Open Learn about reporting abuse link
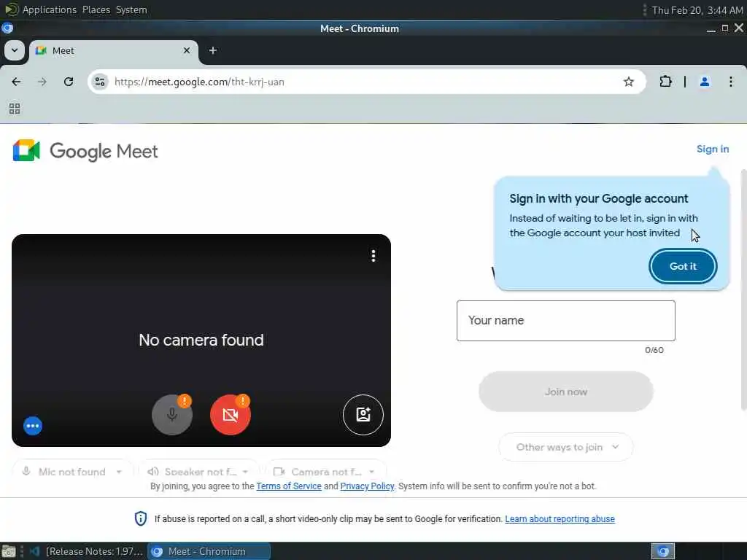This screenshot has width=747, height=560. [560, 519]
